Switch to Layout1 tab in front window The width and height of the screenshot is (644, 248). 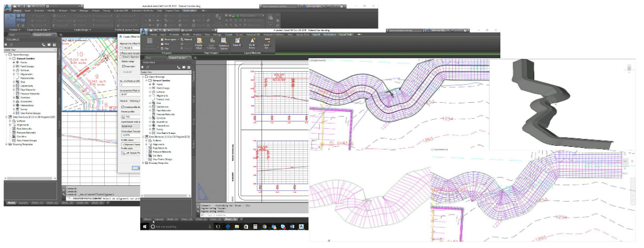point(159,219)
